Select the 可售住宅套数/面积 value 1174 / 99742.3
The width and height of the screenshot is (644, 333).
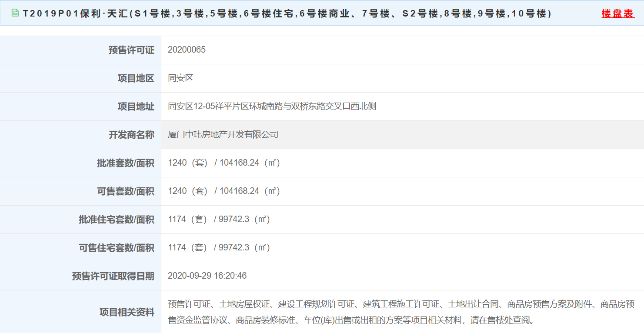pyautogui.click(x=219, y=248)
